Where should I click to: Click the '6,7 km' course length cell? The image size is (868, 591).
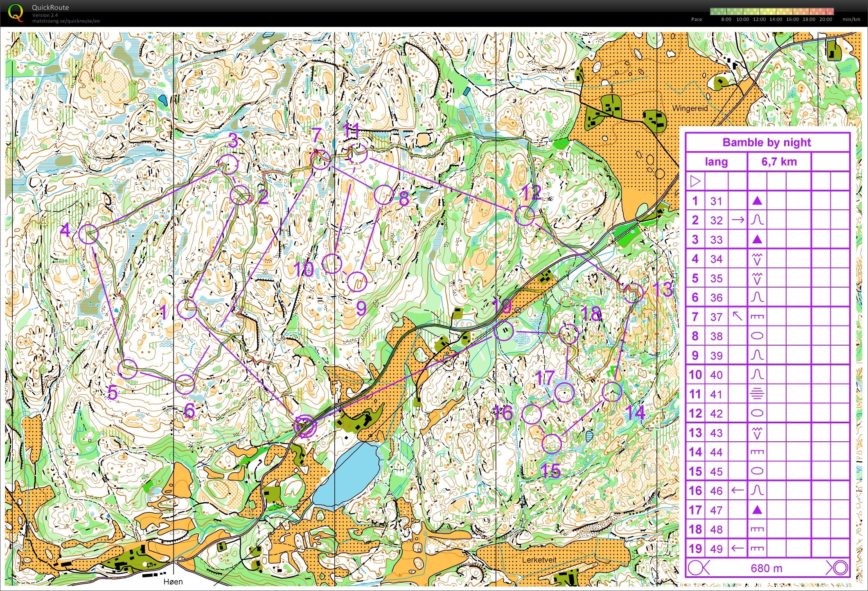click(x=779, y=162)
